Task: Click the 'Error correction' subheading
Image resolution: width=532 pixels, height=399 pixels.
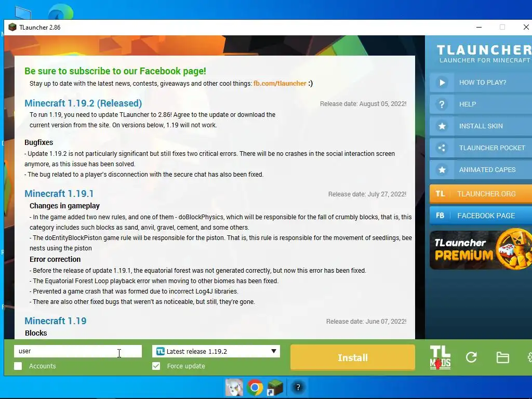Action: click(x=55, y=259)
